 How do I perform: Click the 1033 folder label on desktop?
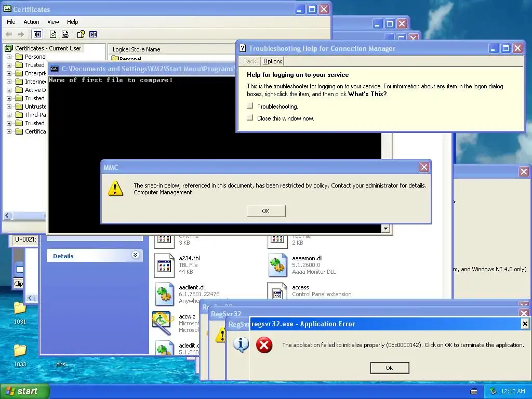20,364
